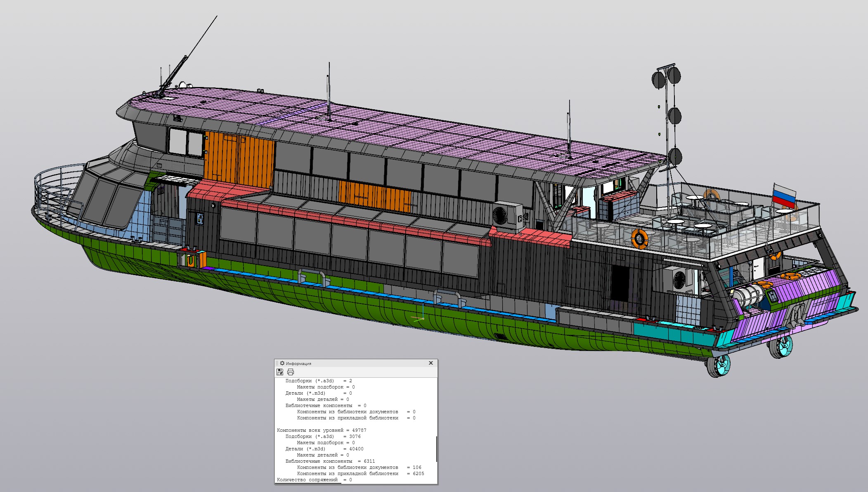Select the large orange panel beside the wheelhouse
This screenshot has height=492, width=868.
click(239, 158)
